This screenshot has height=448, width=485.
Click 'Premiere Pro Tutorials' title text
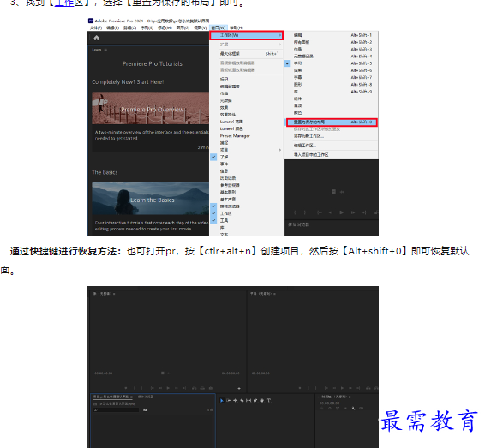click(x=153, y=63)
